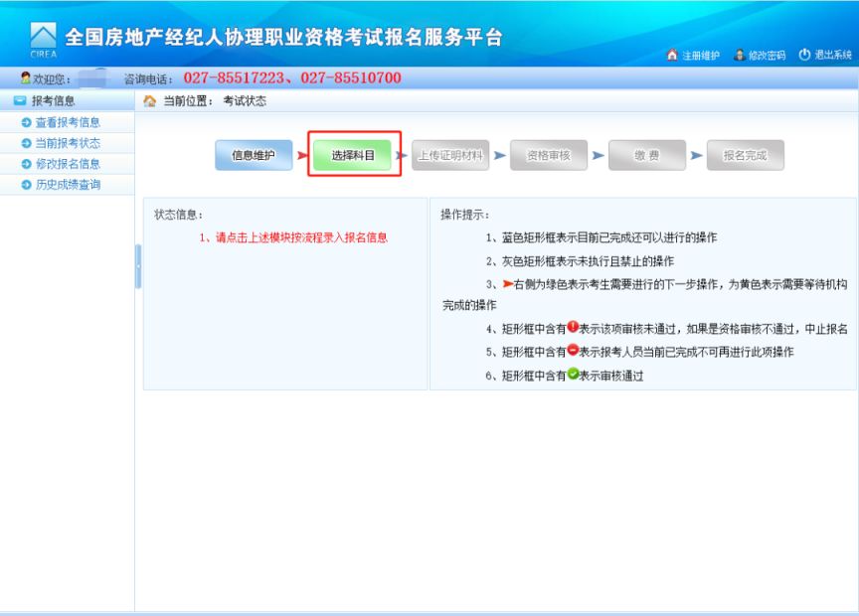
Task: Click the arrow icon next to 查看报考信息
Action: tap(26, 122)
